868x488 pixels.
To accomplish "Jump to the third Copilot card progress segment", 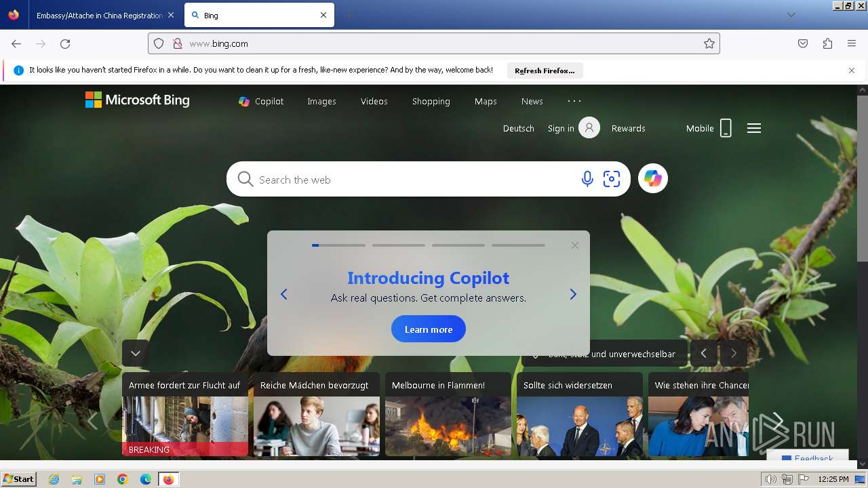I will point(458,245).
